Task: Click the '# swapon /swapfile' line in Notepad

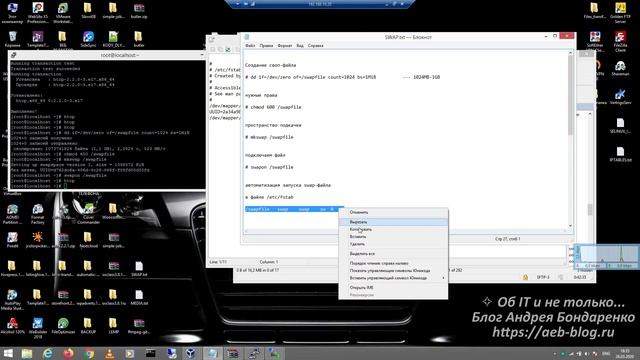Action: [x=269, y=167]
